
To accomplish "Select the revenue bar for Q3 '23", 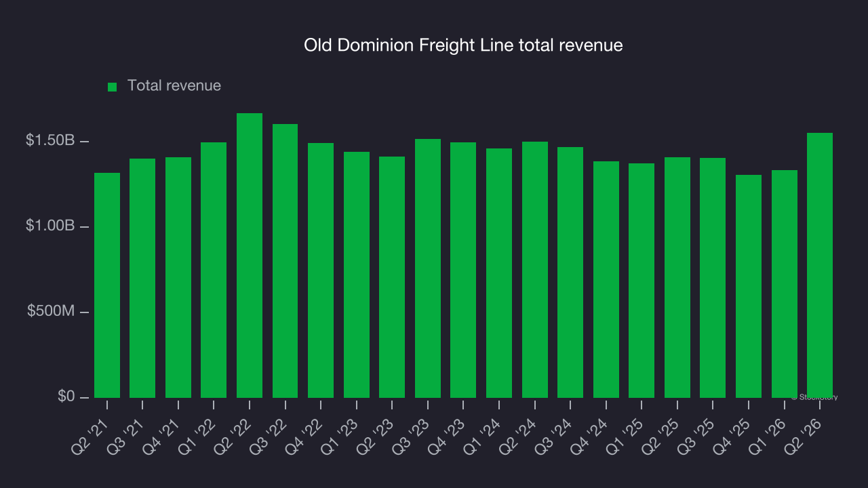I will tap(428, 268).
